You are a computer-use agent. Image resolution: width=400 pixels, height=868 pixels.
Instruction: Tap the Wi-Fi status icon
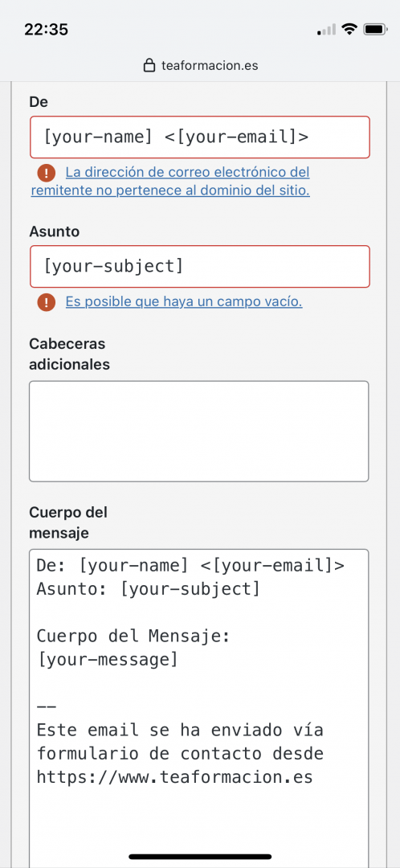(x=349, y=30)
